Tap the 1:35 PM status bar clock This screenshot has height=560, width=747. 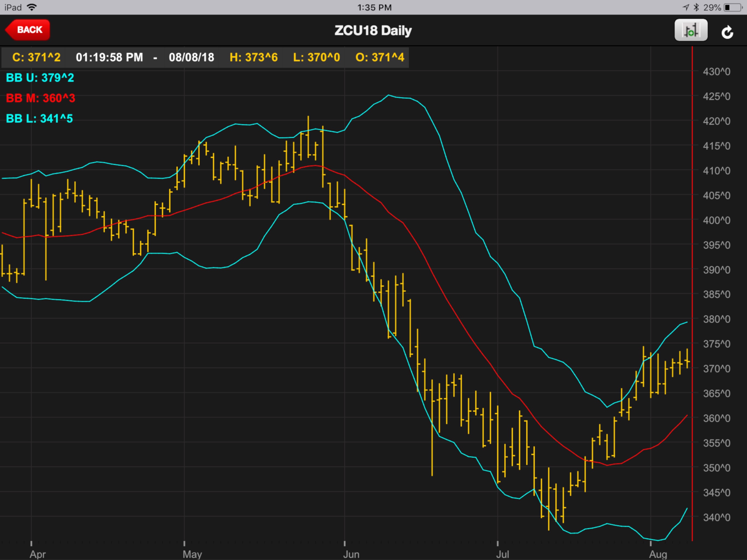point(375,7)
